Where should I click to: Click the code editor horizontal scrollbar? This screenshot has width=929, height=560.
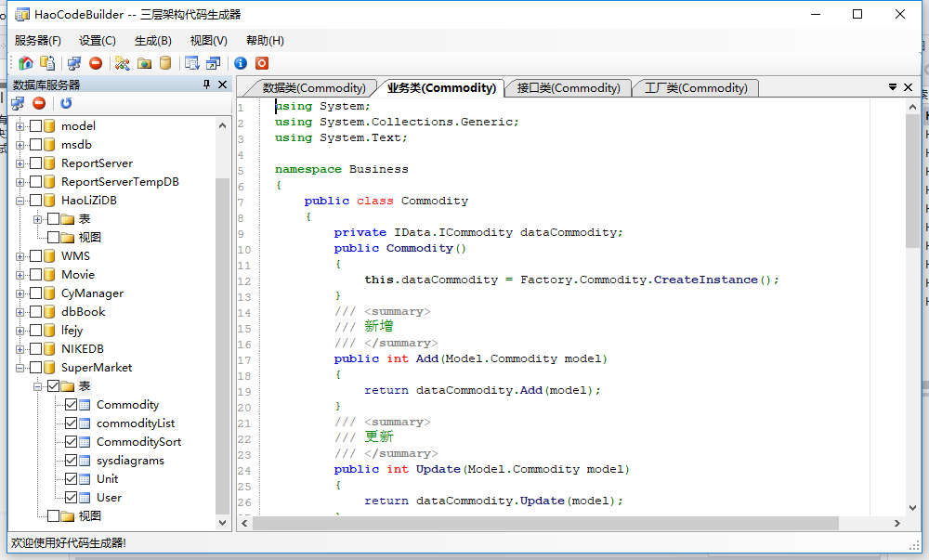pyautogui.click(x=557, y=524)
